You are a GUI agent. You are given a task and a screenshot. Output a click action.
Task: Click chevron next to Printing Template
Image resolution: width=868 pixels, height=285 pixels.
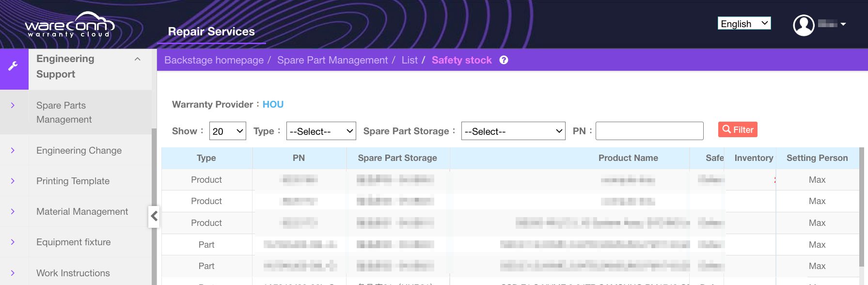point(13,181)
